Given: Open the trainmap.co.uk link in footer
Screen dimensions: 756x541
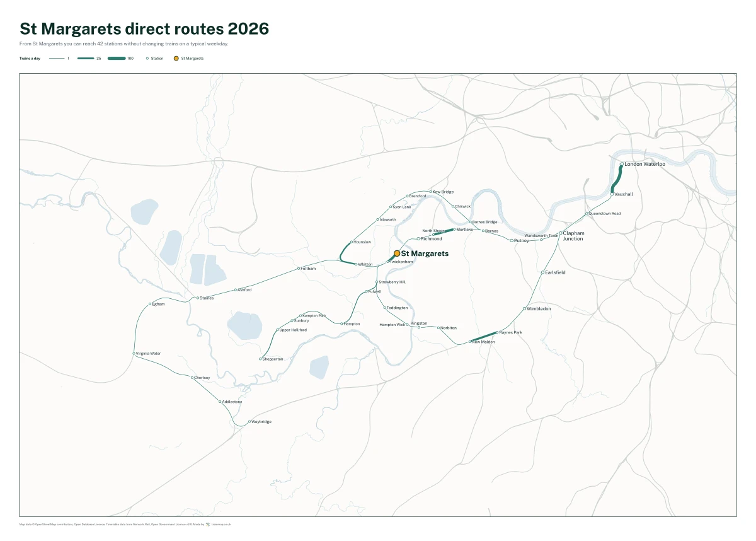Looking at the screenshot, I should tap(221, 524).
